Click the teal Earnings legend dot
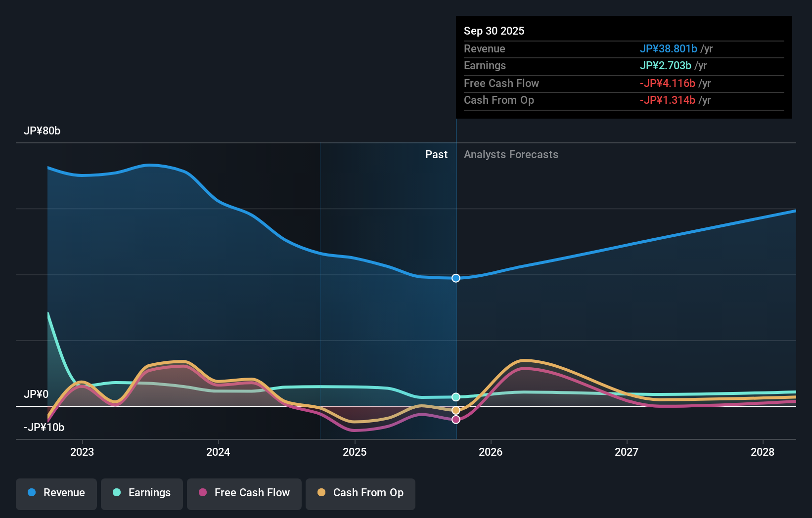The height and width of the screenshot is (518, 812). [x=116, y=493]
